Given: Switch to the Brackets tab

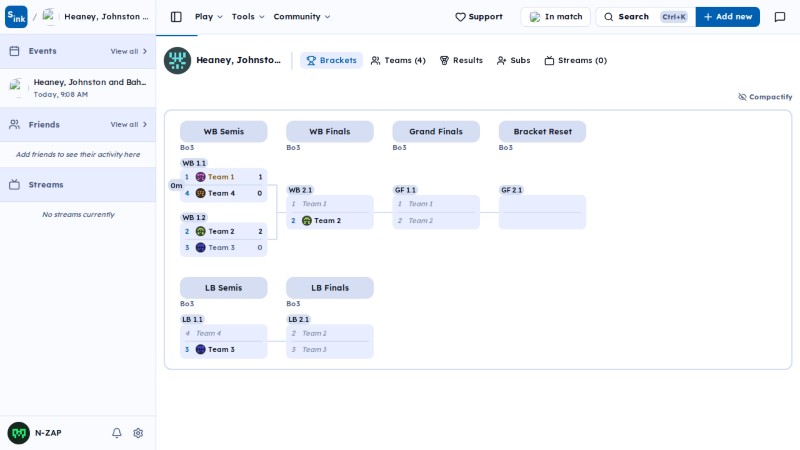Looking at the screenshot, I should point(331,60).
